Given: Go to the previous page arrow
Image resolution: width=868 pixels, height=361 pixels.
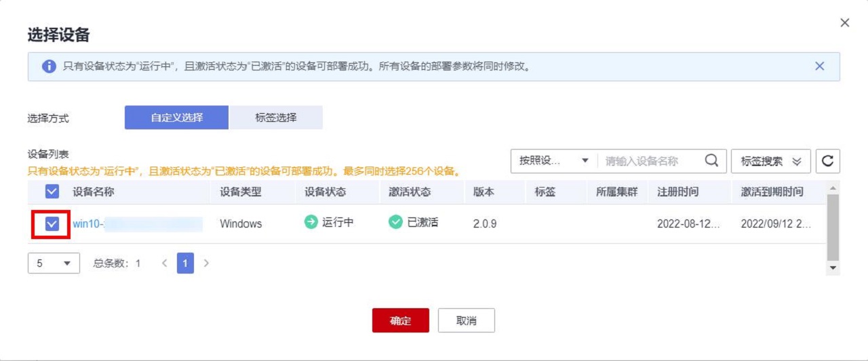Looking at the screenshot, I should pyautogui.click(x=164, y=263).
